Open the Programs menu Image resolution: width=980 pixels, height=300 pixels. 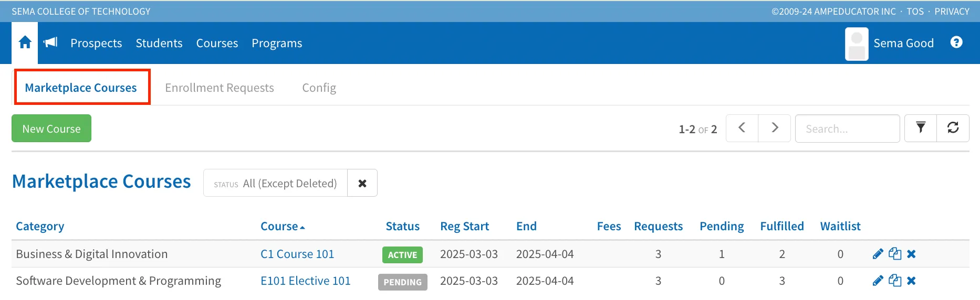click(x=277, y=43)
